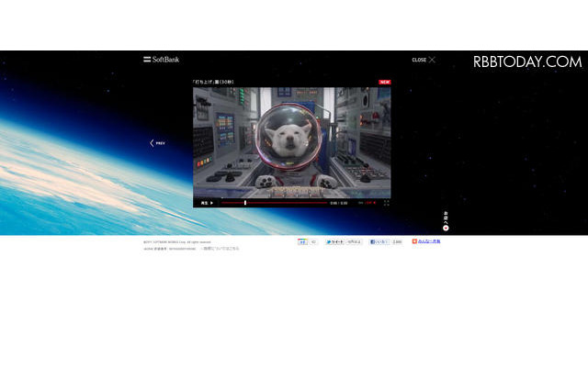Click the video frame showing the astronaut dog

(x=292, y=142)
